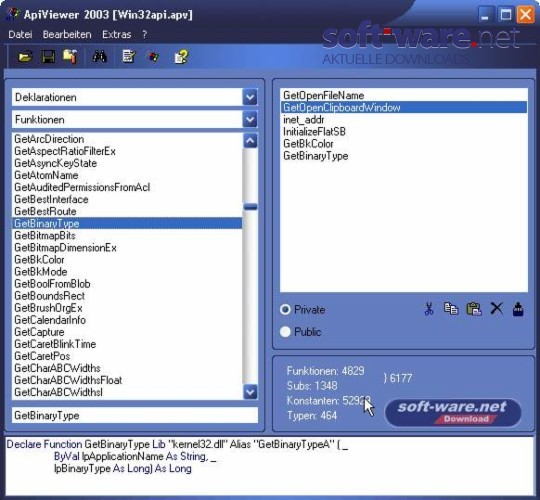Click the function list scroll-down arrow
Image resolution: width=540 pixels, height=500 pixels.
[250, 392]
